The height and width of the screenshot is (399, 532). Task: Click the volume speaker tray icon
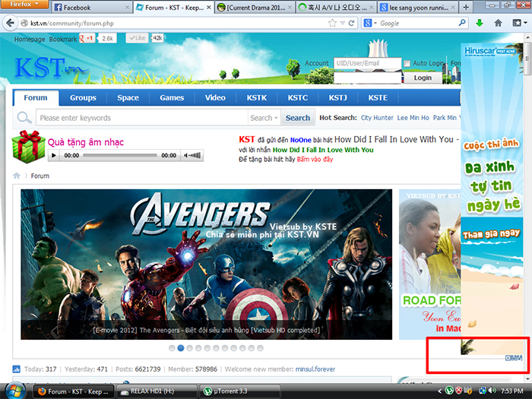point(492,391)
